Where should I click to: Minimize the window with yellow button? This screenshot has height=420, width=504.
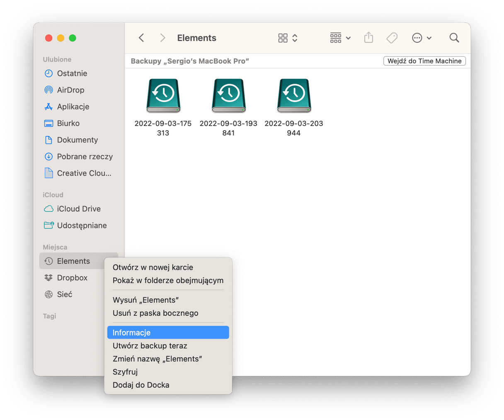click(x=61, y=38)
